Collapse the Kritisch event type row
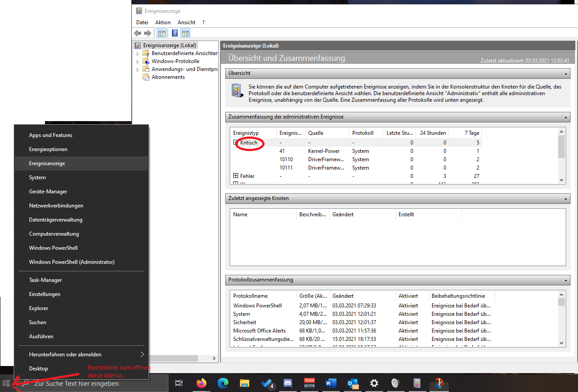The image size is (578, 392). (235, 143)
